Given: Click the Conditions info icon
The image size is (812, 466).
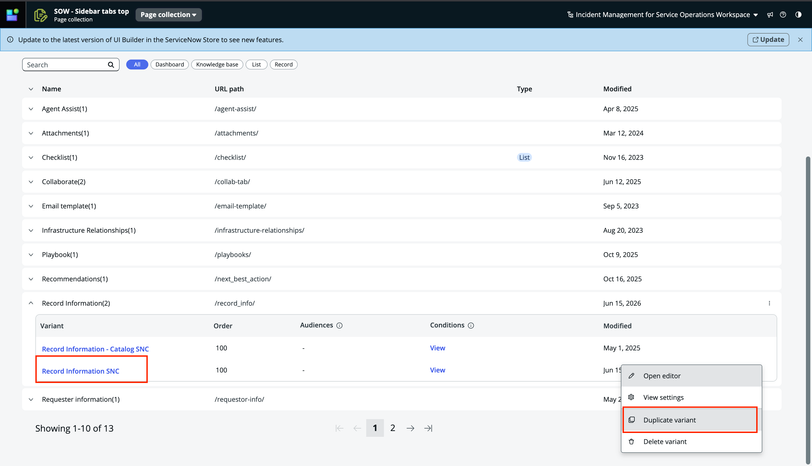Looking at the screenshot, I should tap(471, 326).
